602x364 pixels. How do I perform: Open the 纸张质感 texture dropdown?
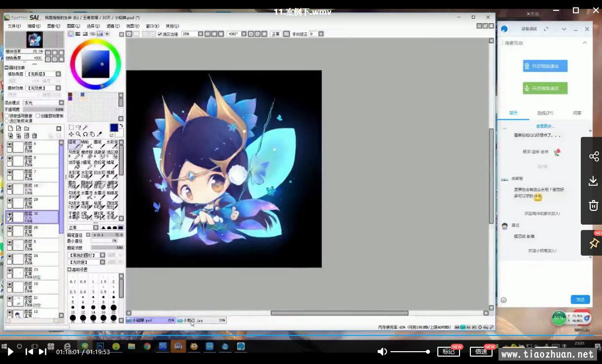tap(58, 74)
